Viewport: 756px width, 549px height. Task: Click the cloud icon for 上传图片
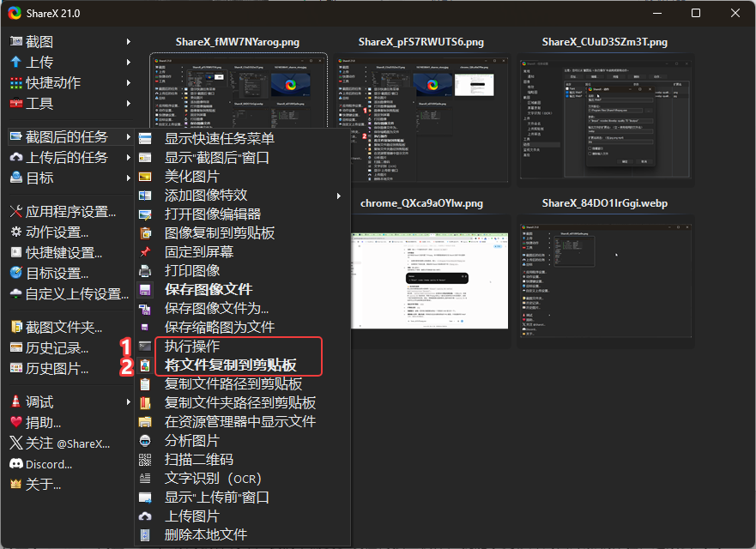[x=145, y=516]
